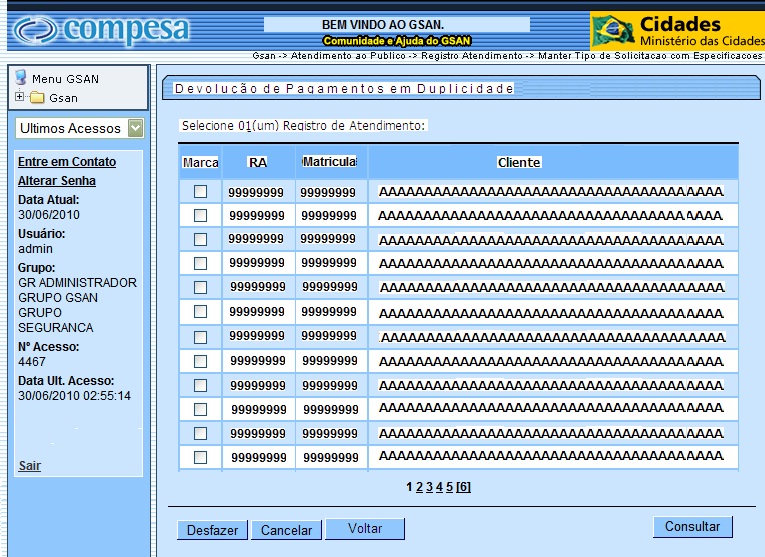
Task: Click the Desfazer button
Action: click(x=212, y=530)
